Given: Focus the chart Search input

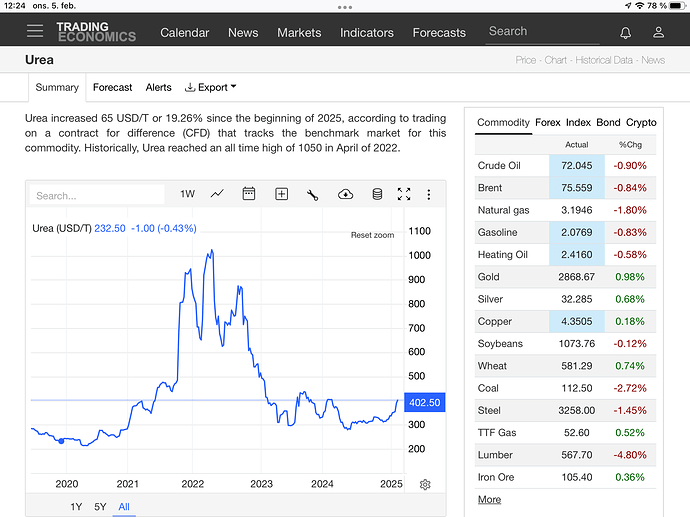Looking at the screenshot, I should 97,195.
